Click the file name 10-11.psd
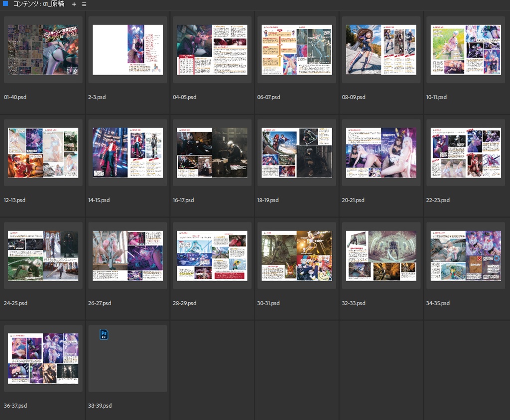 (x=436, y=97)
